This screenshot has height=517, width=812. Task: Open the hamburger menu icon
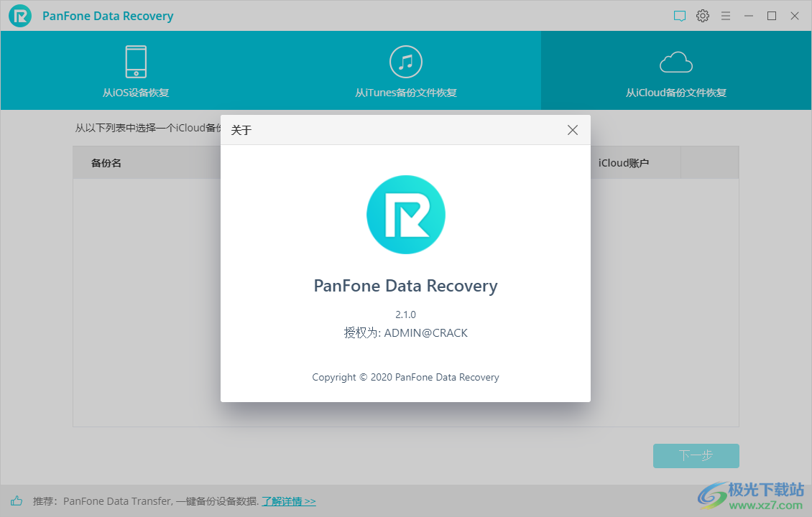click(726, 16)
